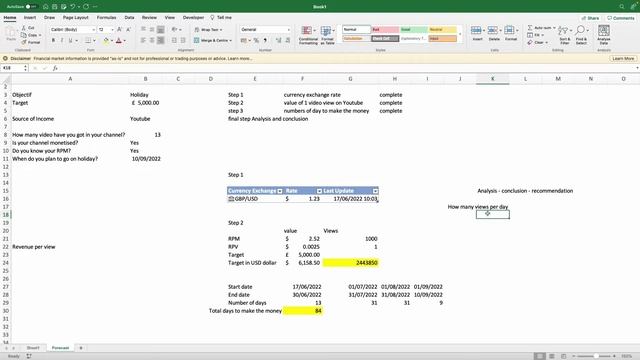640x360 pixels.
Task: Open Conditional Formatting menu
Action: point(308,35)
